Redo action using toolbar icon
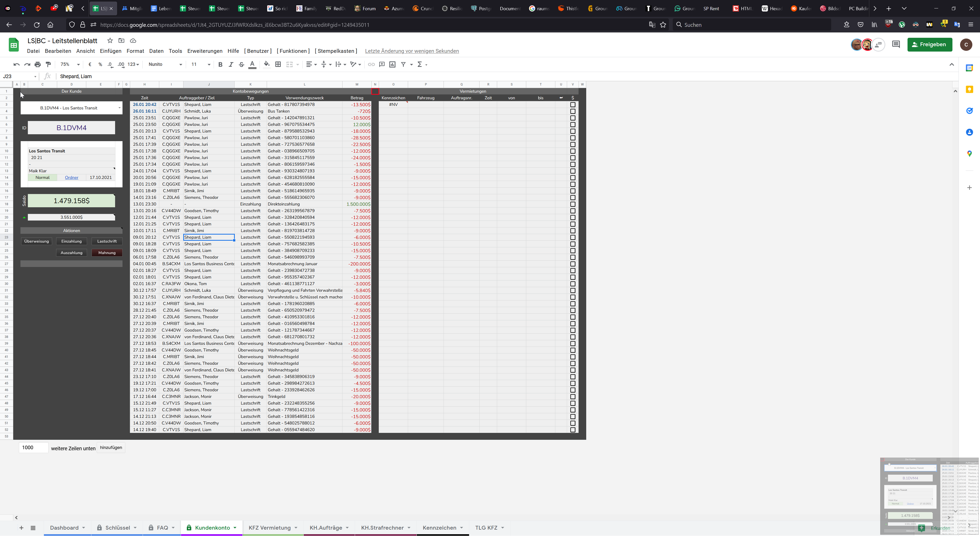980x536 pixels. pyautogui.click(x=27, y=64)
